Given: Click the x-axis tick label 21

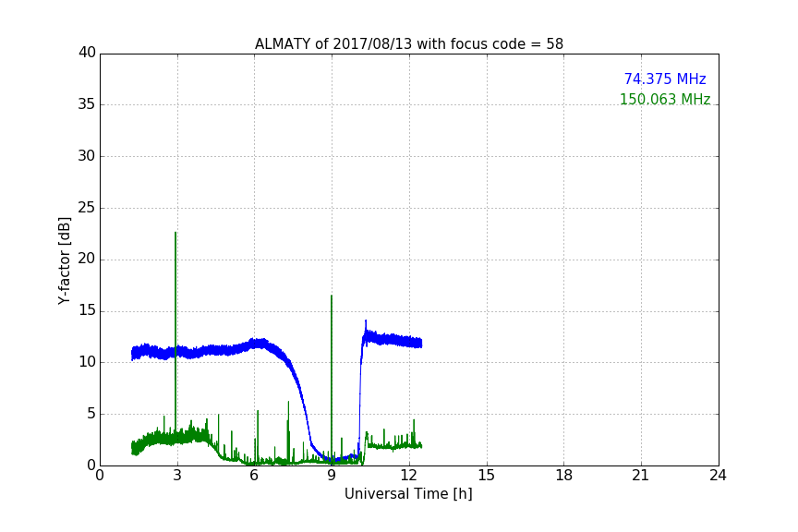Looking at the screenshot, I should click(641, 476).
